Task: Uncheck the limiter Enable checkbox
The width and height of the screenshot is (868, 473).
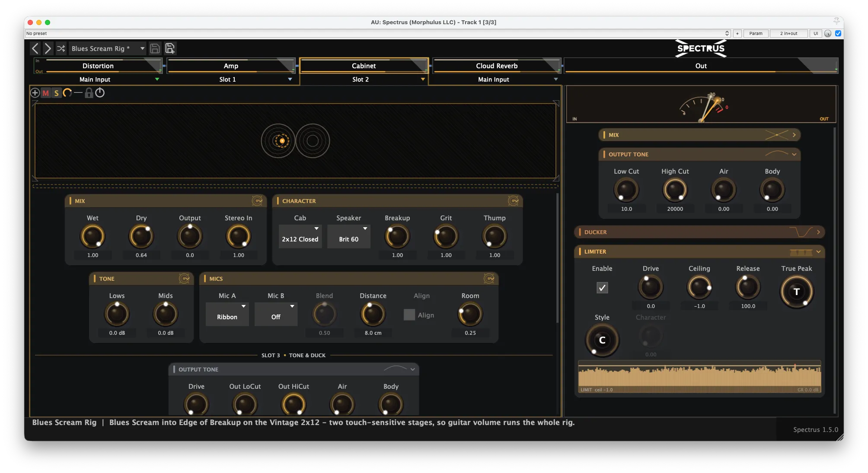Action: point(602,288)
